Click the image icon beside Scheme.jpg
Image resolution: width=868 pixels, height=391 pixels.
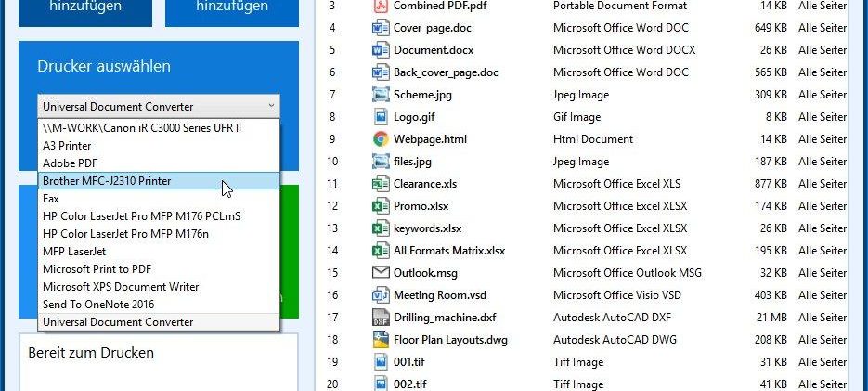point(380,95)
